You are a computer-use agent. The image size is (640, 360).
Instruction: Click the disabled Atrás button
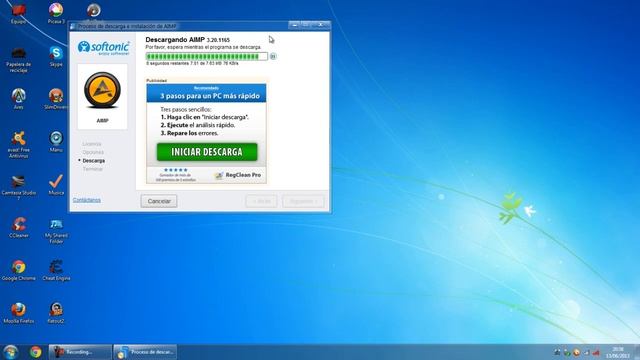tap(261, 201)
